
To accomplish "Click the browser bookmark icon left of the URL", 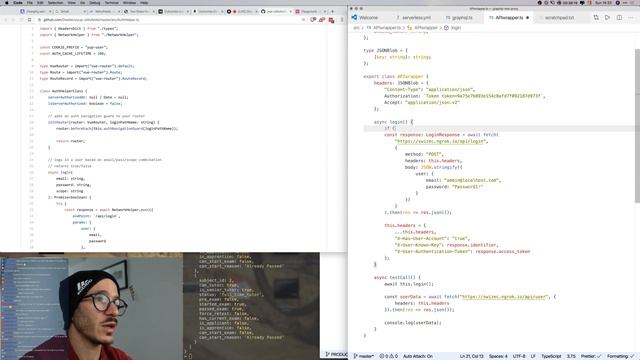I will pos(30,20).
